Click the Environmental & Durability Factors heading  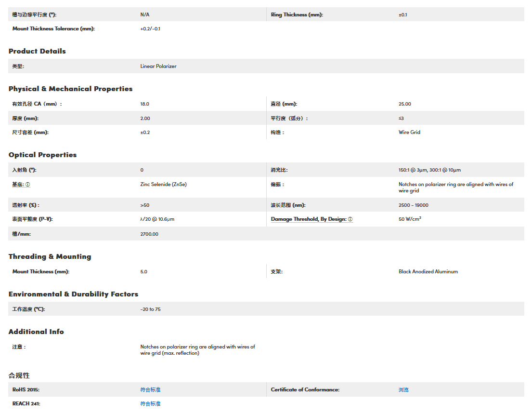click(x=73, y=294)
